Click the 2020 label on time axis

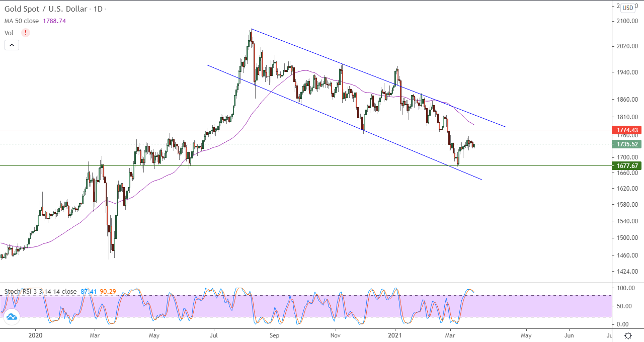pyautogui.click(x=36, y=334)
